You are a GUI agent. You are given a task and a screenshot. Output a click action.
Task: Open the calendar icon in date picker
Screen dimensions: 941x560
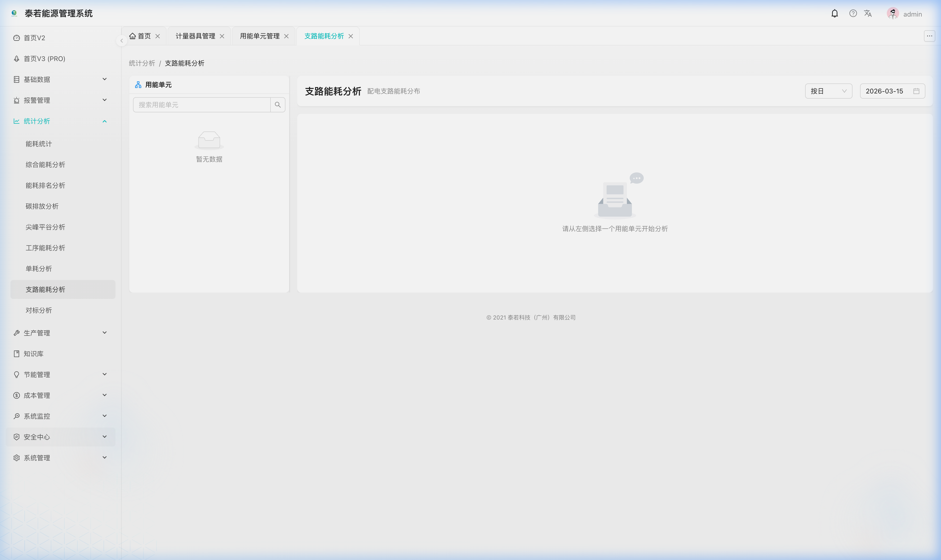[916, 91]
